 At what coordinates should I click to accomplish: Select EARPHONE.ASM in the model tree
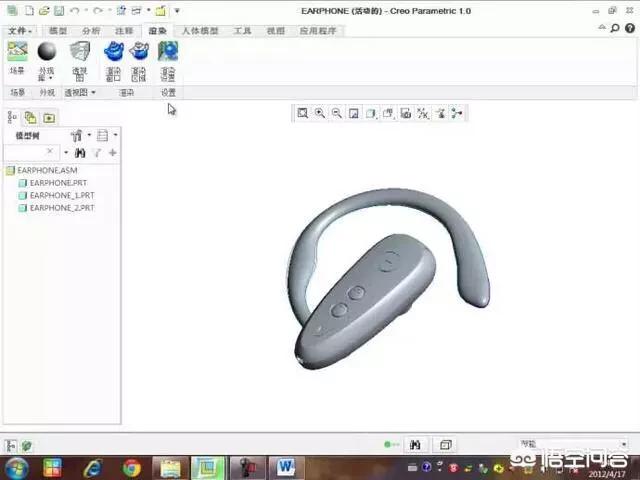(47, 171)
